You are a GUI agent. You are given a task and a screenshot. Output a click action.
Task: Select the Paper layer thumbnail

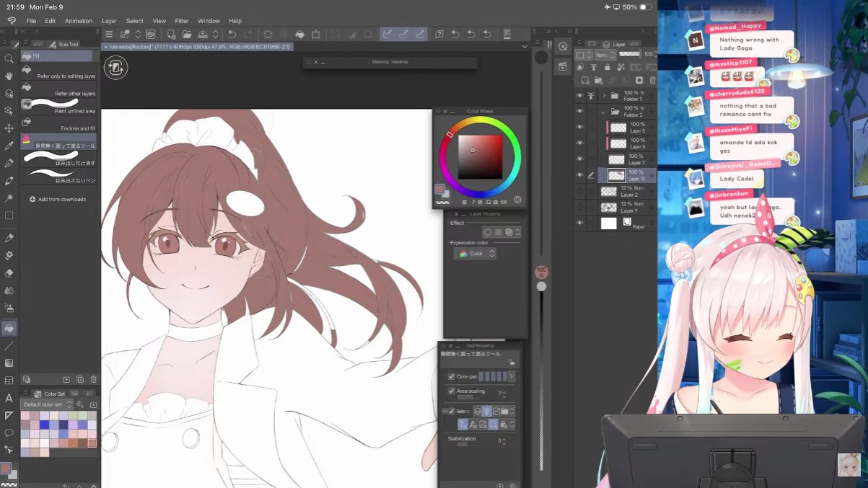(x=610, y=223)
